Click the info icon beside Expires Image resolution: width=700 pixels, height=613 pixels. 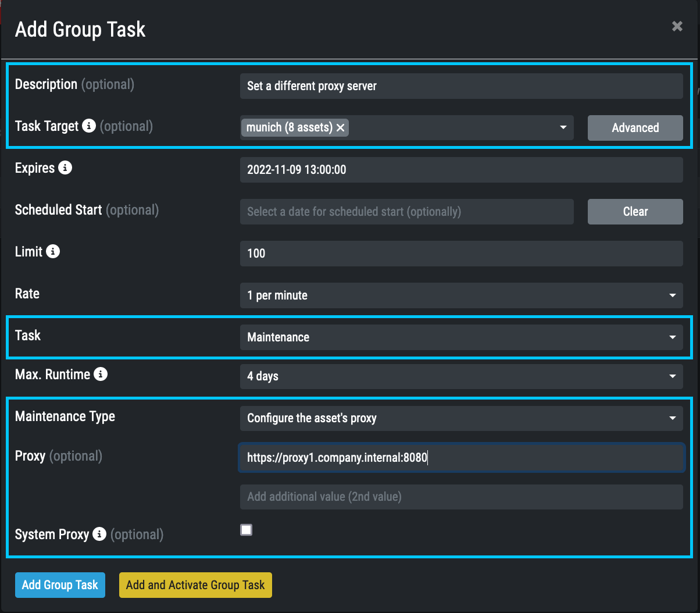click(x=66, y=168)
